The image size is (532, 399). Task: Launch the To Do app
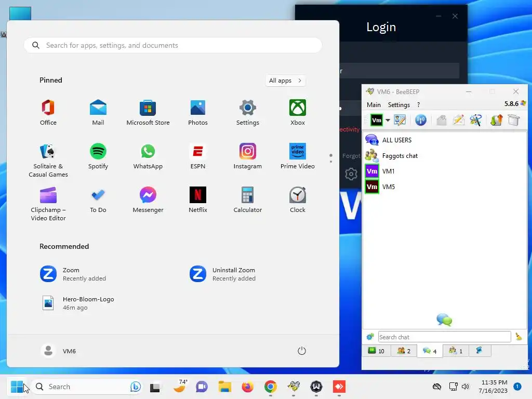[98, 201]
